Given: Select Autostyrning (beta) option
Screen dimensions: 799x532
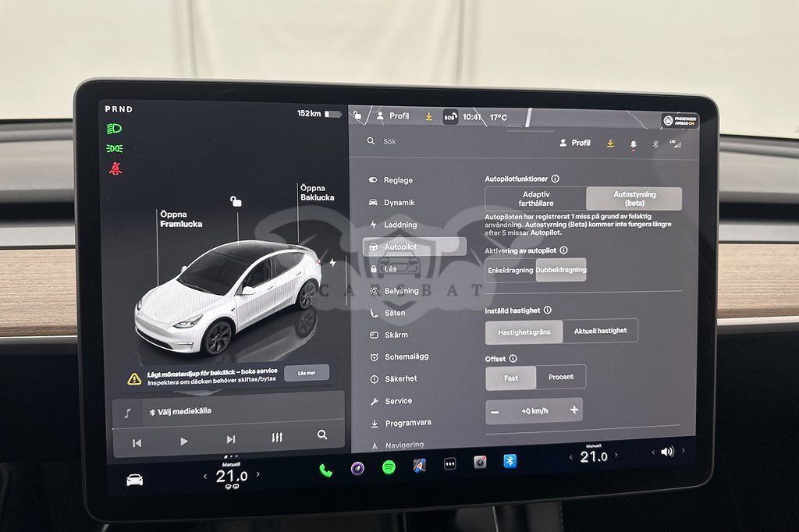Looking at the screenshot, I should coord(634,199).
